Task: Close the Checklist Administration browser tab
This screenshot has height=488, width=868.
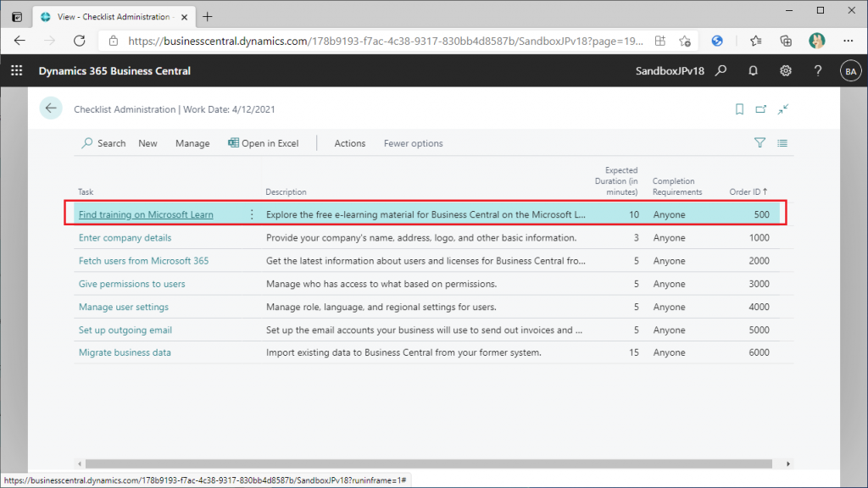Action: tap(184, 17)
